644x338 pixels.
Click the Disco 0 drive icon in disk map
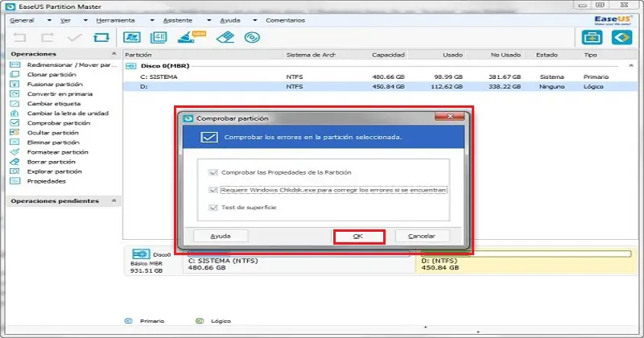[x=140, y=253]
